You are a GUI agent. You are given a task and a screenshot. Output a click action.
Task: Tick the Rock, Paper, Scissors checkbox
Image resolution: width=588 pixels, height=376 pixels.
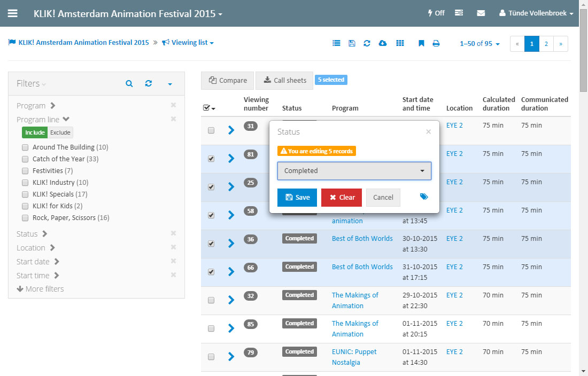[25, 218]
